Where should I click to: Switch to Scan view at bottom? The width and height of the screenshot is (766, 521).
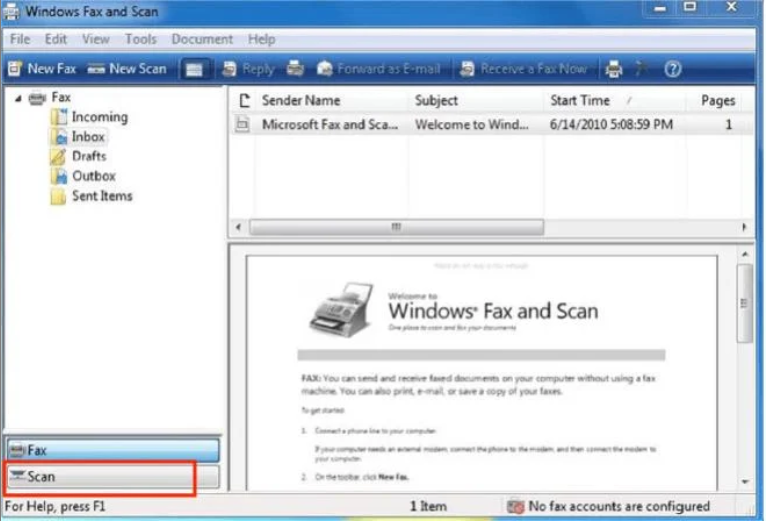pyautogui.click(x=113, y=477)
